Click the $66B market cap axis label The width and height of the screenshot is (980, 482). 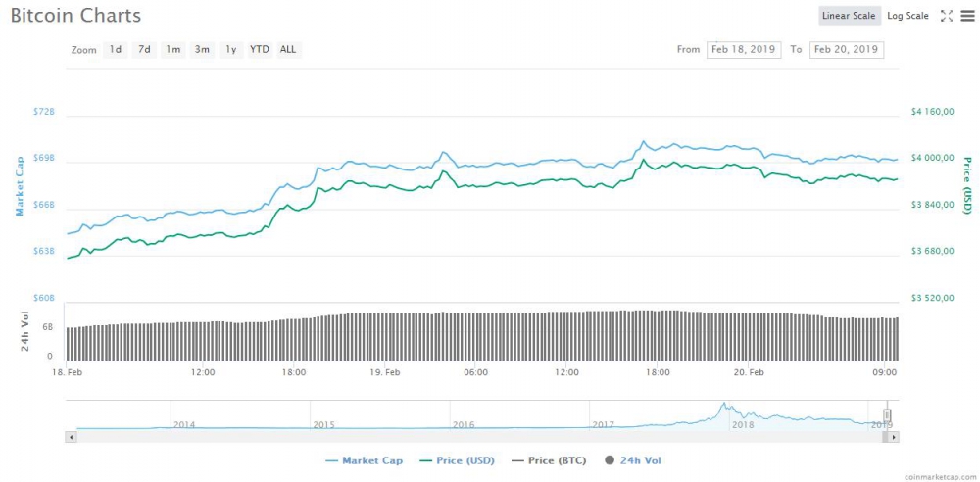coord(44,205)
